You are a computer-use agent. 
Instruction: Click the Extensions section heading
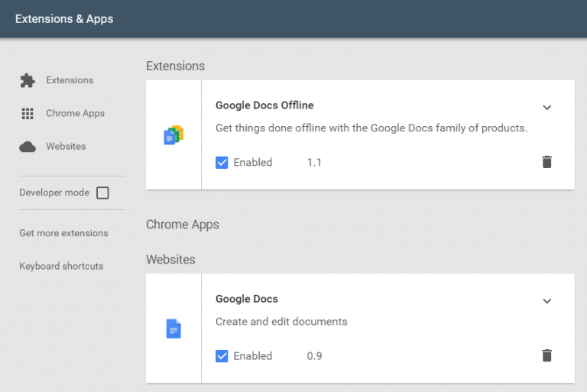175,66
